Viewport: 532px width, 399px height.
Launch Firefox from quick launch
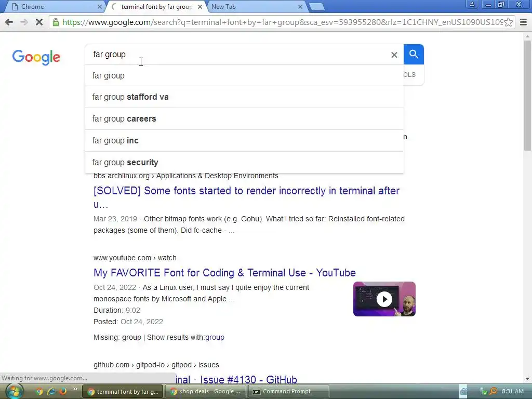click(63, 392)
